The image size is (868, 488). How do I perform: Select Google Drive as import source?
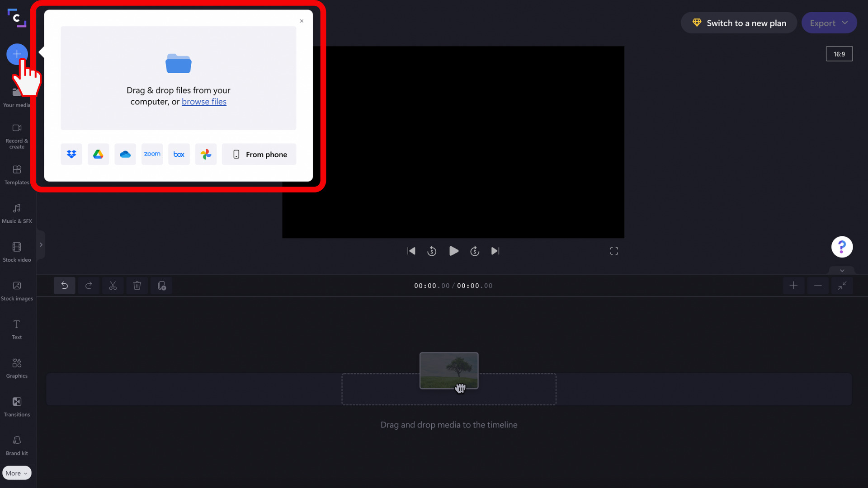[98, 154]
